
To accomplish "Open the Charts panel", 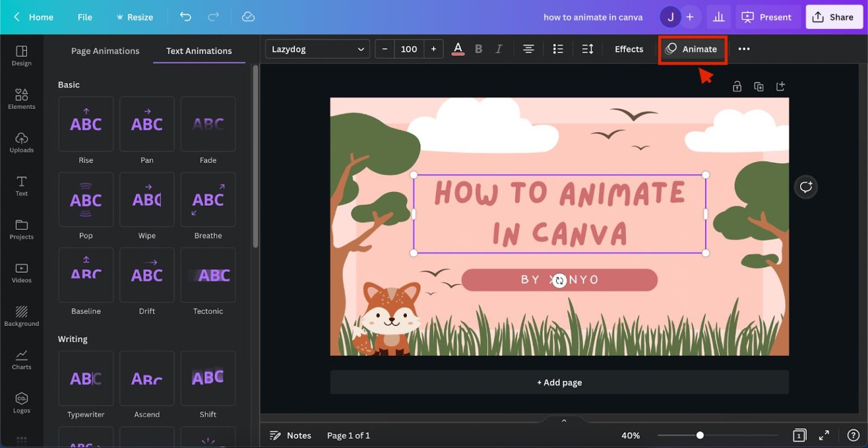I will [x=21, y=360].
